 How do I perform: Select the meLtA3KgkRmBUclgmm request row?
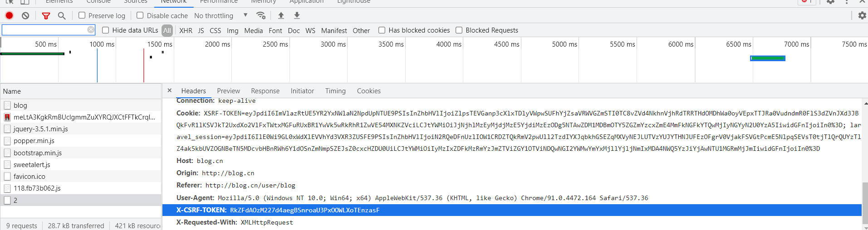tap(81, 117)
